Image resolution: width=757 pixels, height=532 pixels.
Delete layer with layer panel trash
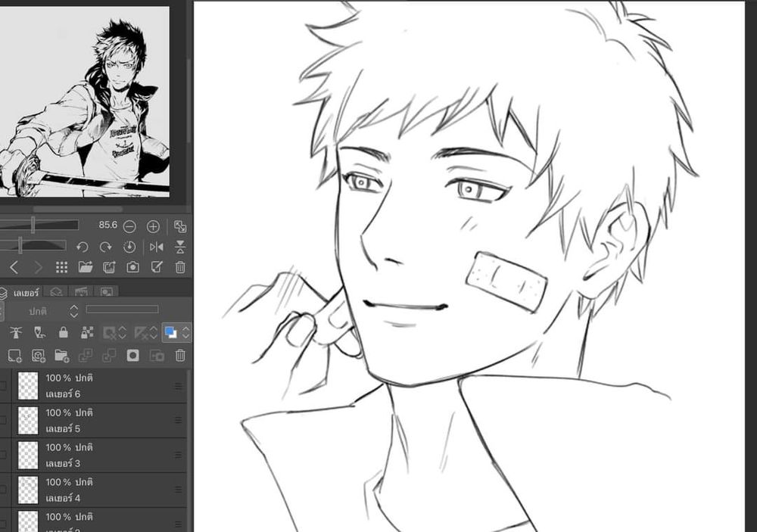[x=180, y=356]
